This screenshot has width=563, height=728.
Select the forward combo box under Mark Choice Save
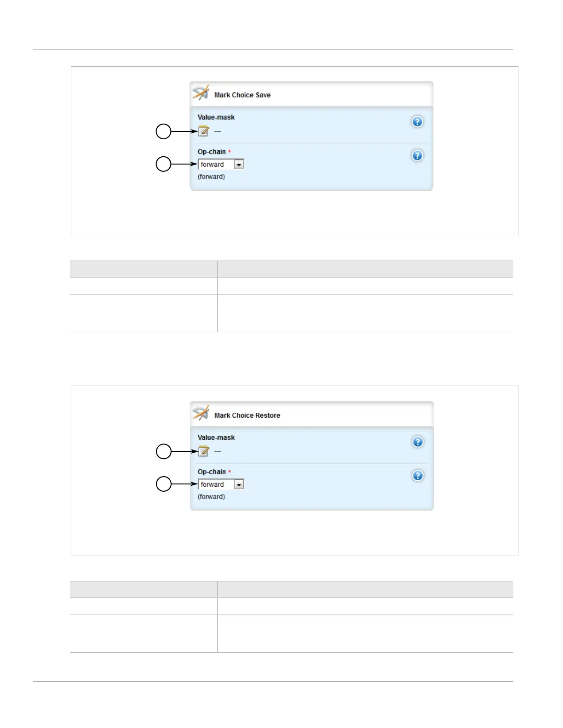pyautogui.click(x=216, y=165)
